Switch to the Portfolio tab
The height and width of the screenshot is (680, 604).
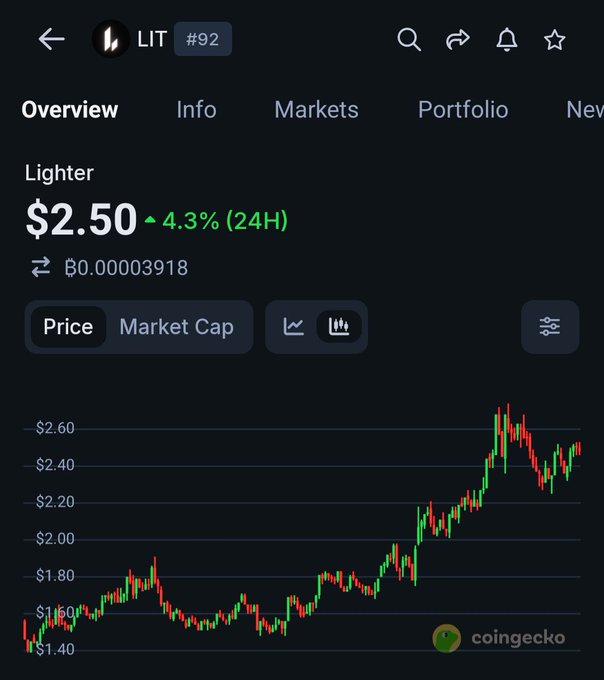pyautogui.click(x=463, y=110)
